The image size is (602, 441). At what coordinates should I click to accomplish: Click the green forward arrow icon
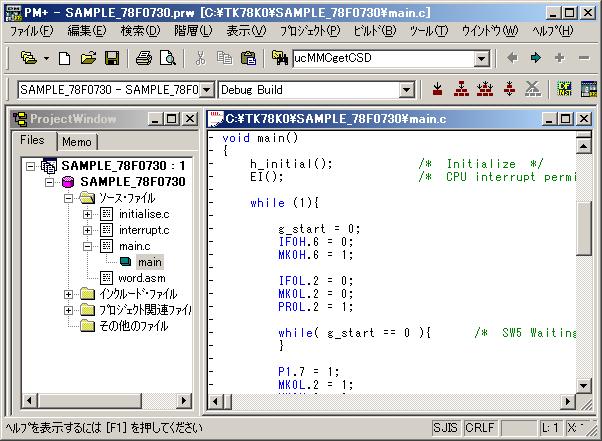(535, 58)
